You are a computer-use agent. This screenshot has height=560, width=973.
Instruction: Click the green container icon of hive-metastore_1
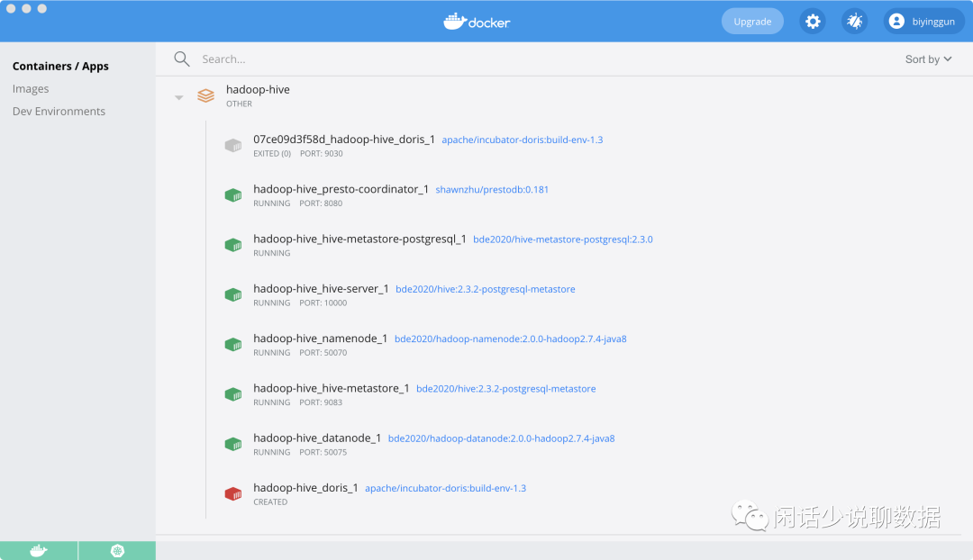point(233,393)
